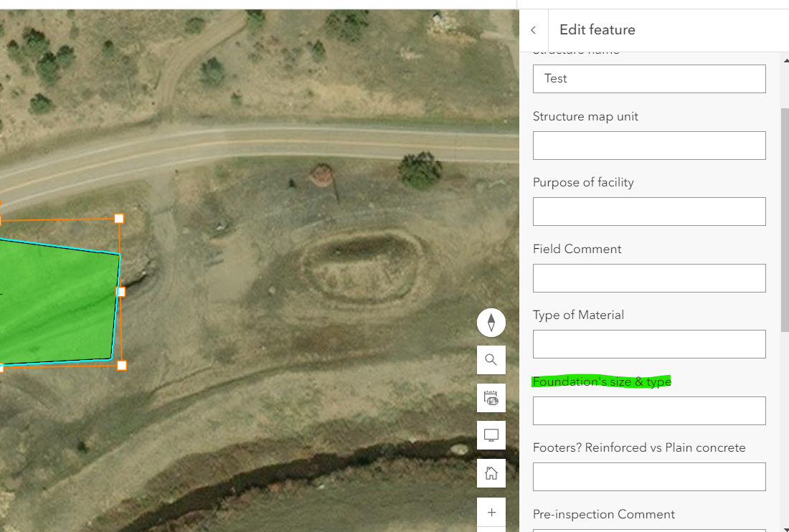The image size is (789, 532).
Task: Focus the Structure map unit field
Action: [649, 146]
